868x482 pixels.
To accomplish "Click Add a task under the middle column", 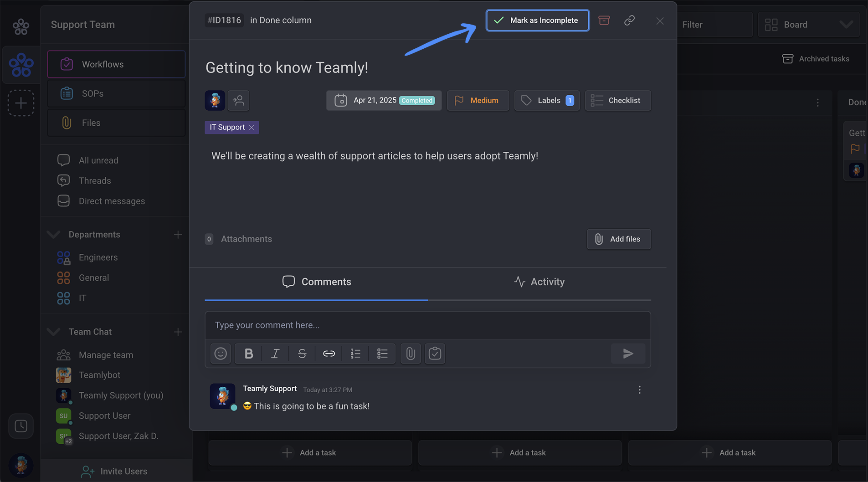I will 520,453.
